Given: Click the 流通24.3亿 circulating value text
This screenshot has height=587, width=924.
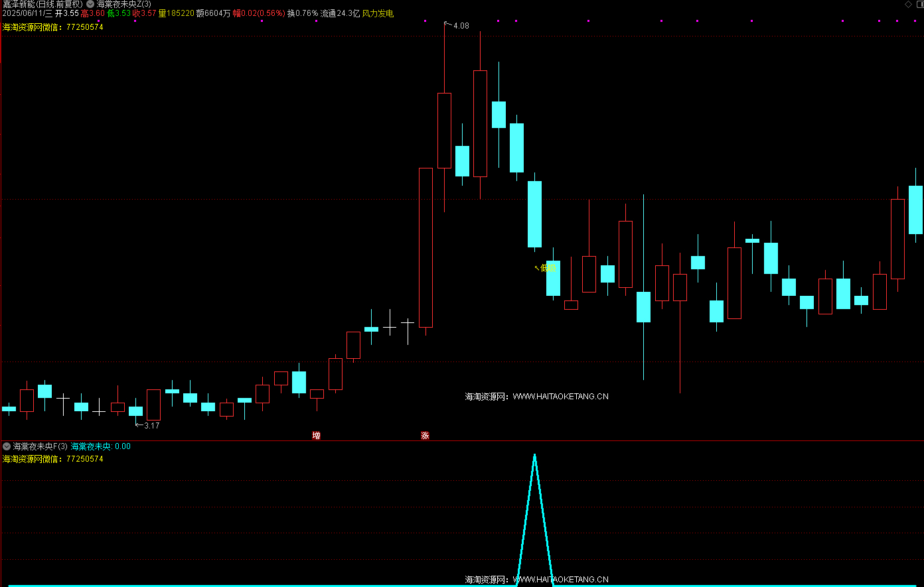Looking at the screenshot, I should click(x=340, y=13).
